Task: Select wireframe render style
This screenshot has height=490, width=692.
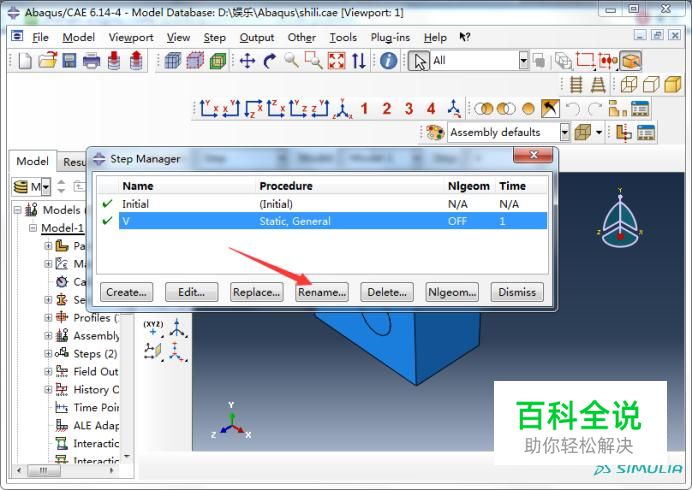Action: (629, 84)
